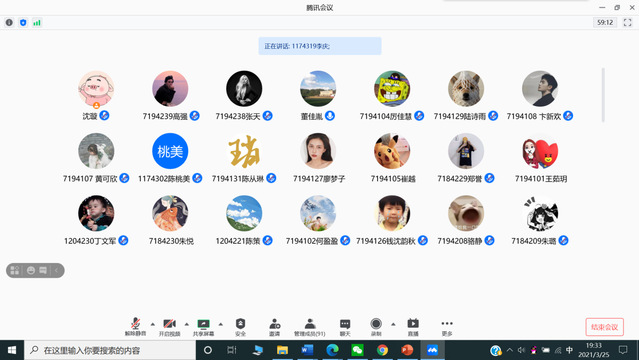Click the participant grid vertical scrollbar
The image size is (639, 360).
point(603,95)
